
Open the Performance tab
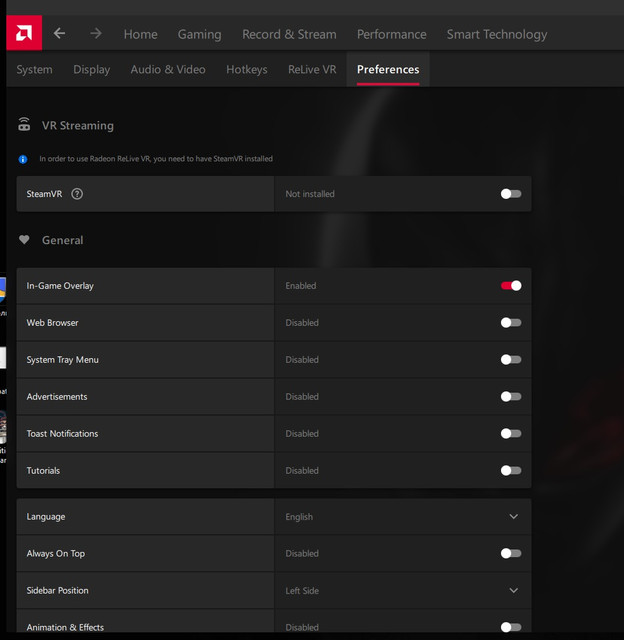(x=391, y=34)
